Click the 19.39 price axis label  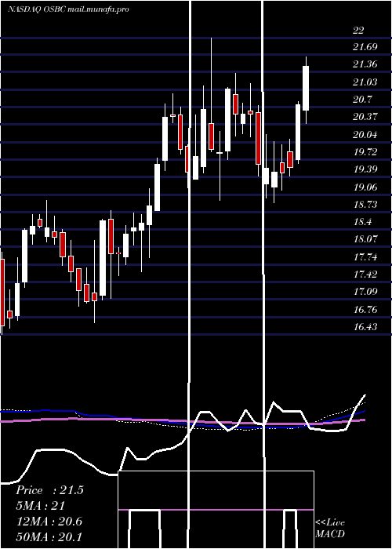(365, 169)
